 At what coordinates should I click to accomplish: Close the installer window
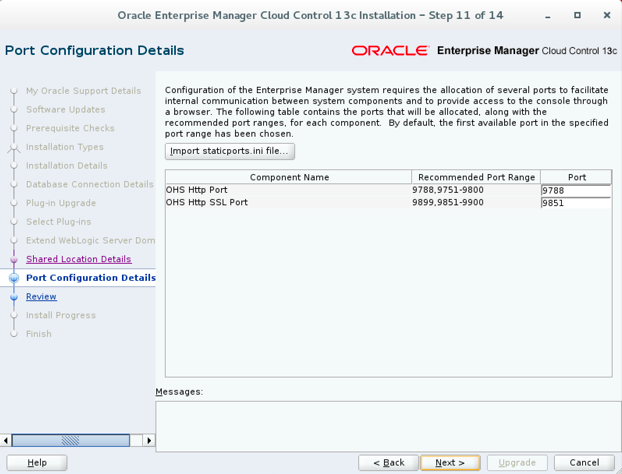607,15
